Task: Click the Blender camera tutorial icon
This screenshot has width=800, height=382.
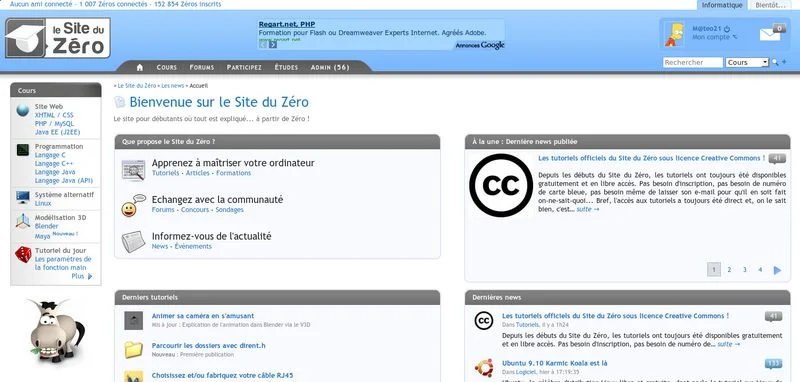Action: (x=134, y=320)
